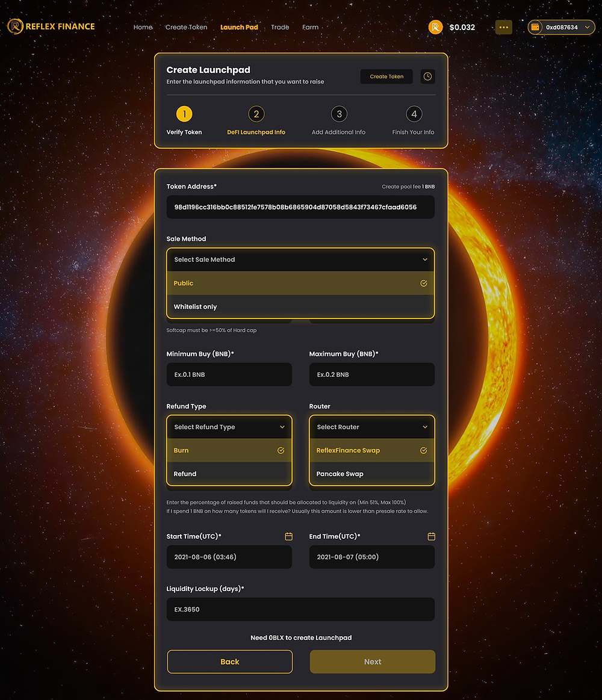Viewport: 602px width, 700px height.
Task: Select Whitelist only sale method
Action: tap(300, 307)
